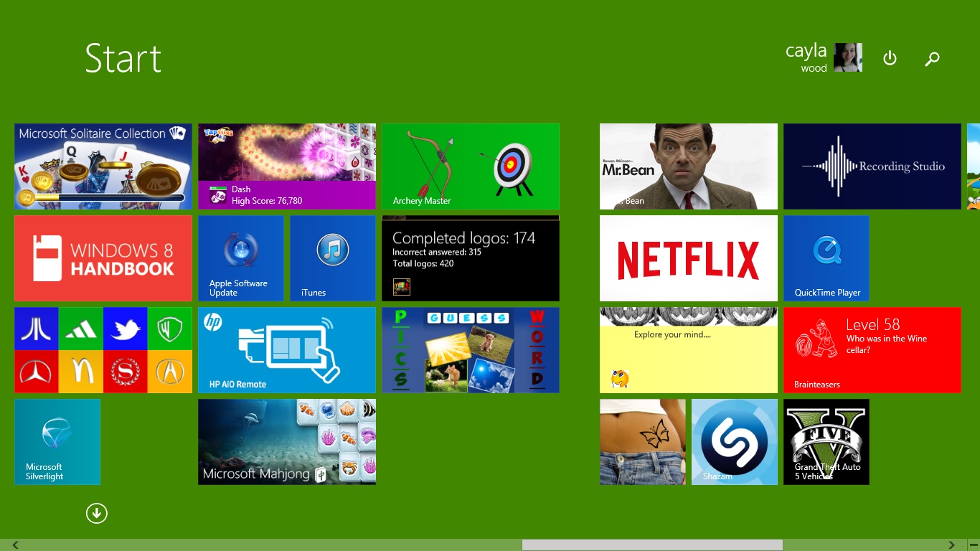This screenshot has width=980, height=551.
Task: Open the Archery Master tile
Action: (x=471, y=166)
